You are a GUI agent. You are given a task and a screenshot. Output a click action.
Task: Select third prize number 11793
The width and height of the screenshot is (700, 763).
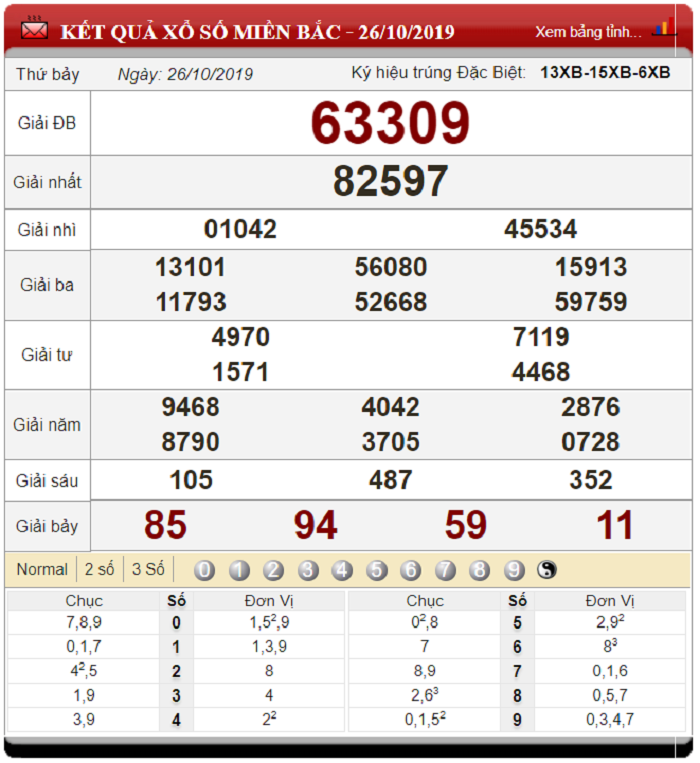point(191,302)
